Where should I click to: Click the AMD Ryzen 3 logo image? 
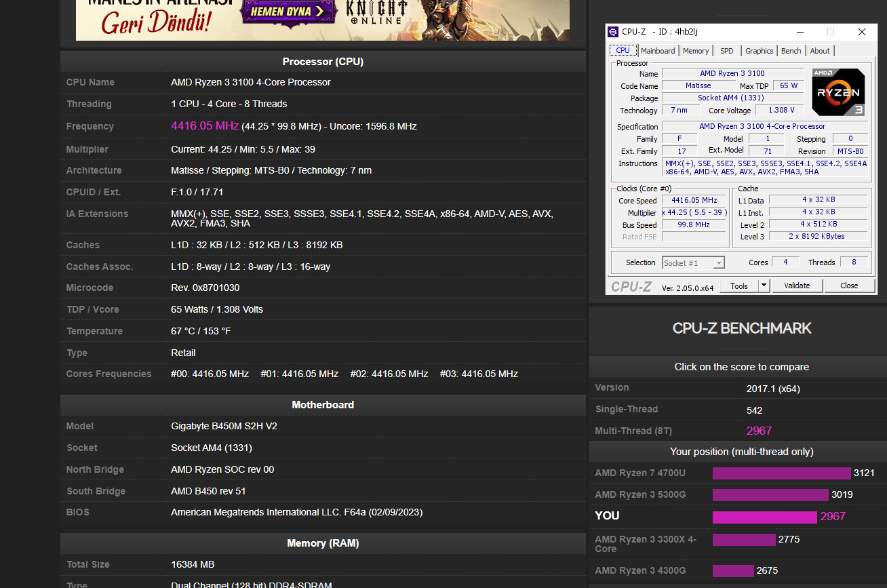tap(838, 91)
